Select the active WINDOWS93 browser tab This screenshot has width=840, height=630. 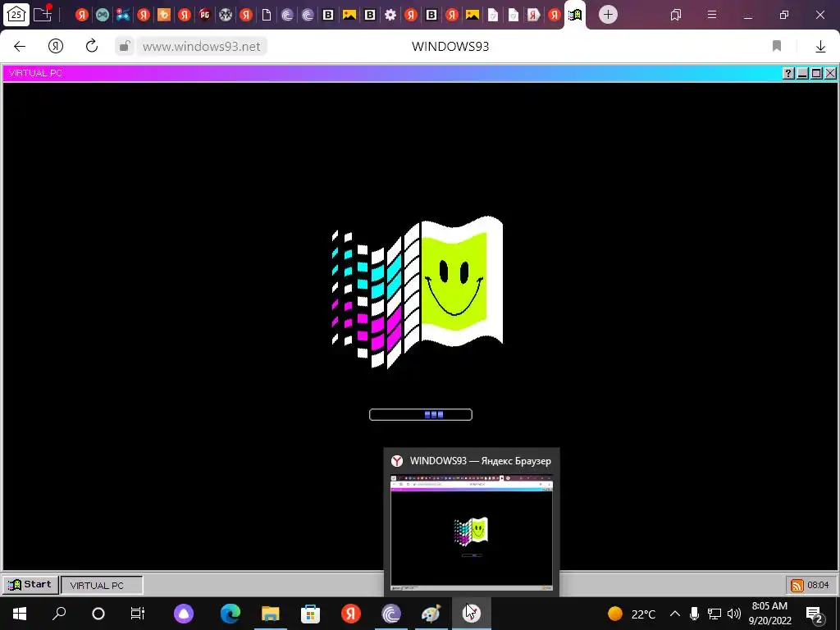[x=575, y=15]
